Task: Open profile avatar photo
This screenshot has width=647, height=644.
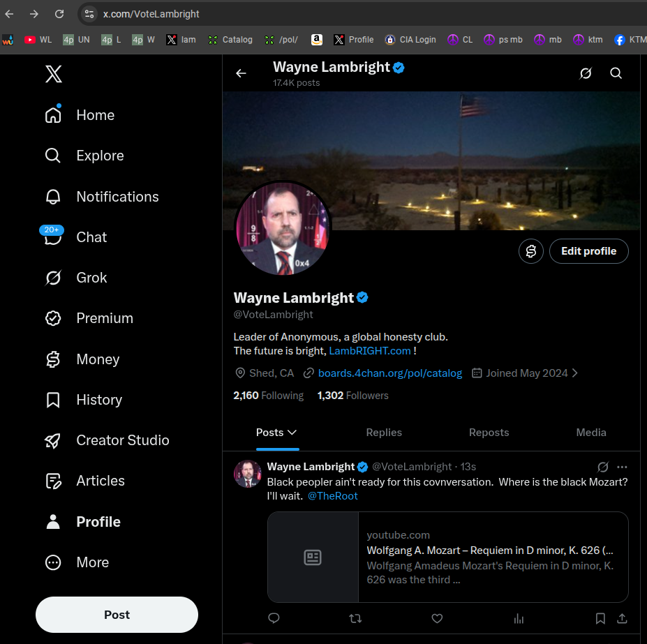Action: pos(283,229)
